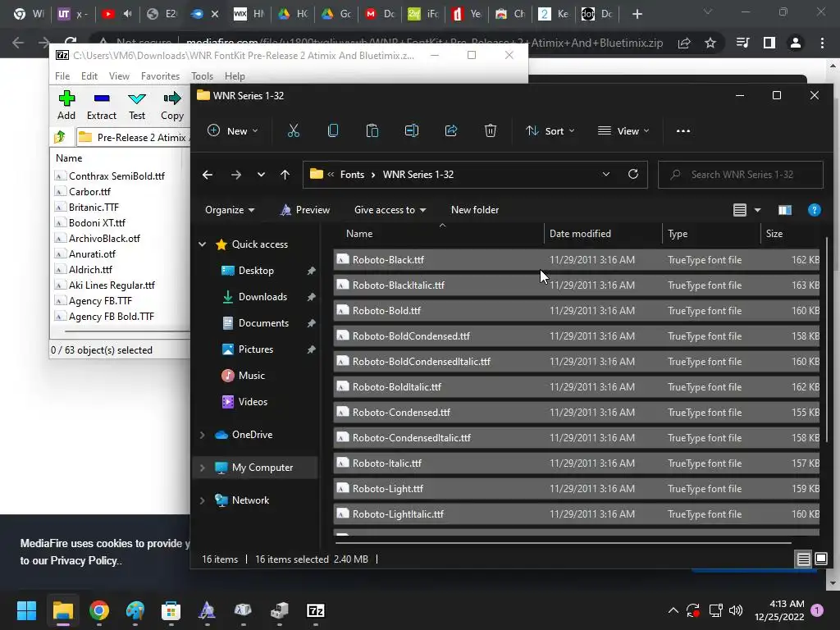Switch to large thumbnails view icon in status bar
The height and width of the screenshot is (630, 840).
pos(820,559)
